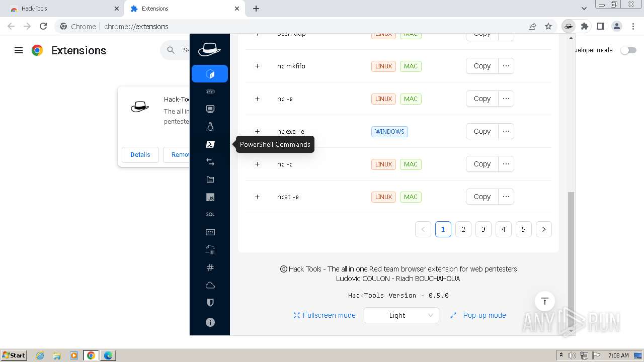Open the Light theme dropdown
The image size is (644, 362).
[401, 315]
